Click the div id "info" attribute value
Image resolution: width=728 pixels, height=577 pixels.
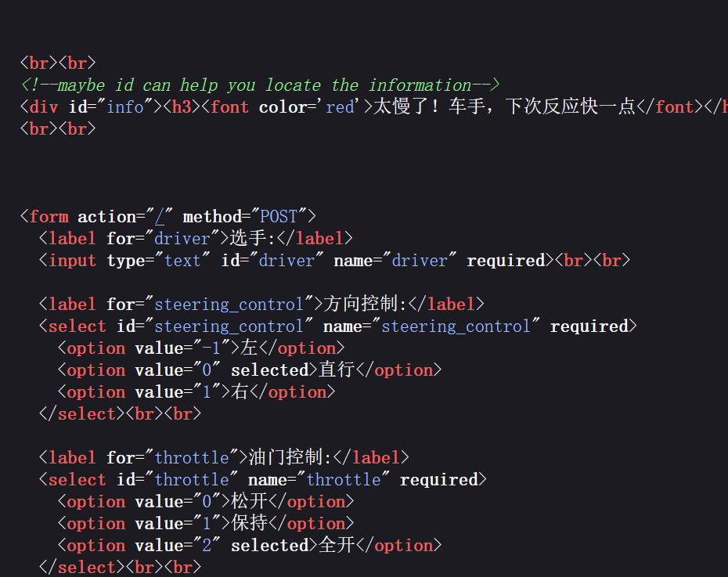tap(125, 107)
